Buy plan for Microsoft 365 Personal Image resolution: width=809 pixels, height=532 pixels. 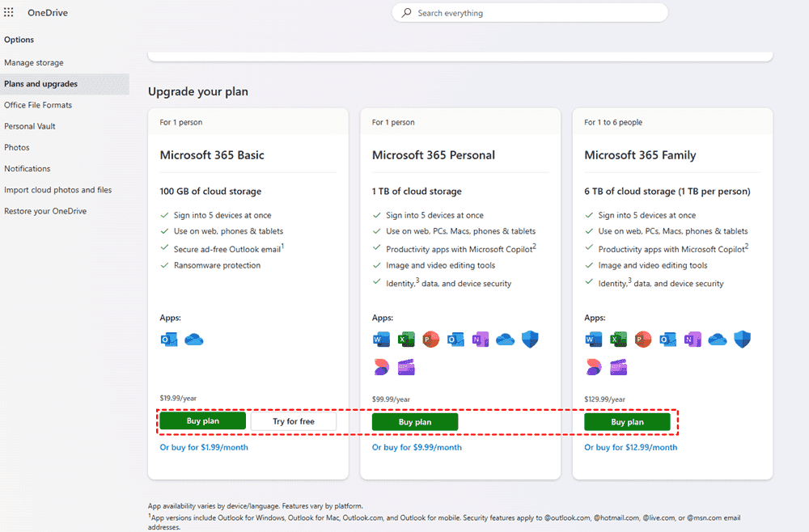pos(415,422)
